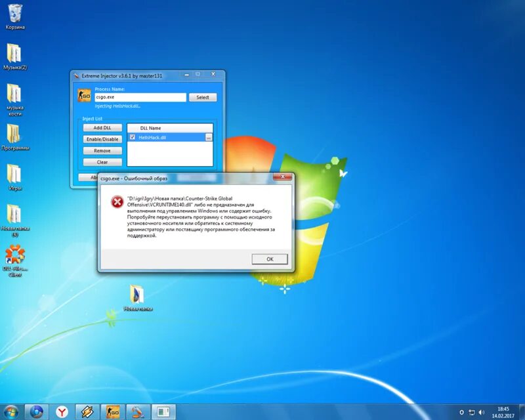
Task: Close the Extreme Injector window
Action: [x=213, y=74]
